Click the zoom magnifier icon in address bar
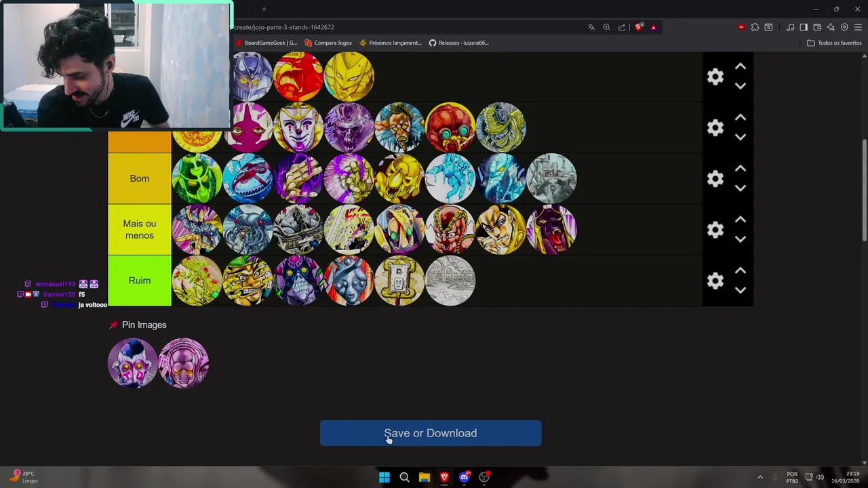868x488 pixels. tap(606, 27)
